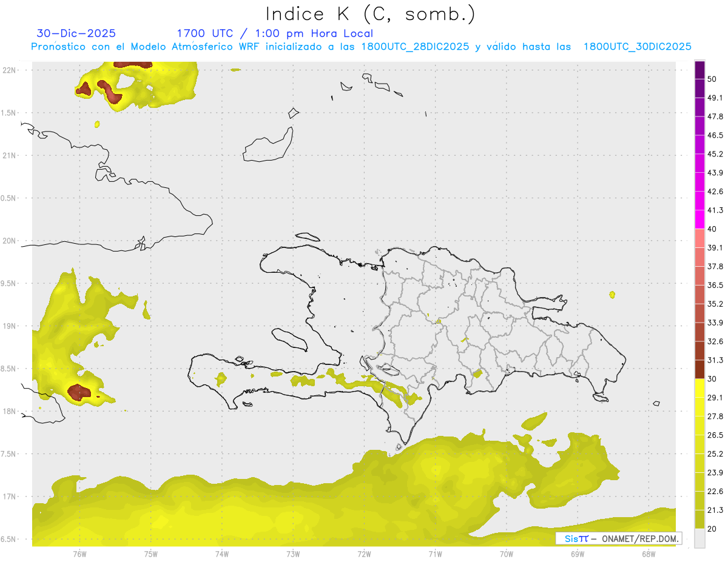This screenshot has height=562, width=728.
Task: Select the light gray swatch below 20
Action: pos(699,538)
